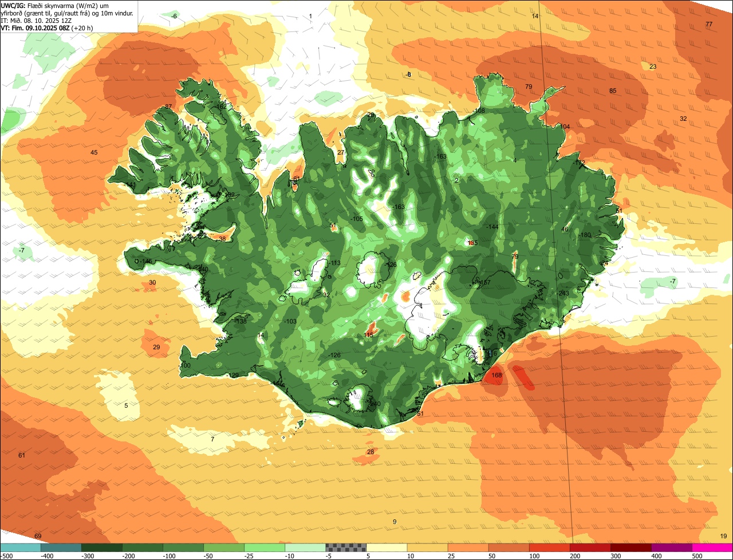Select the 104 value near the northeast coast
This screenshot has height=560, width=733.
565,127
